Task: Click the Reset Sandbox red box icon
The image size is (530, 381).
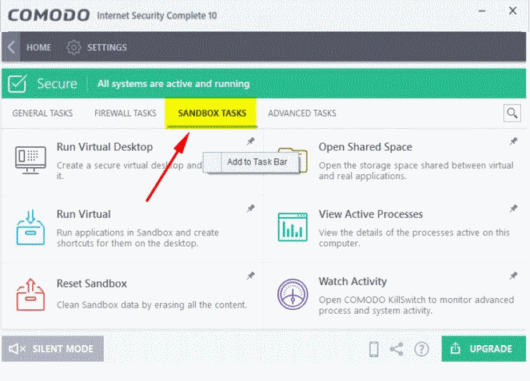Action: 30,294
